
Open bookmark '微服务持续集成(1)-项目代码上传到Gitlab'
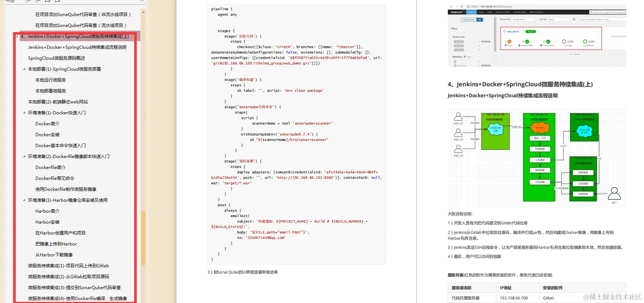click(x=69, y=266)
